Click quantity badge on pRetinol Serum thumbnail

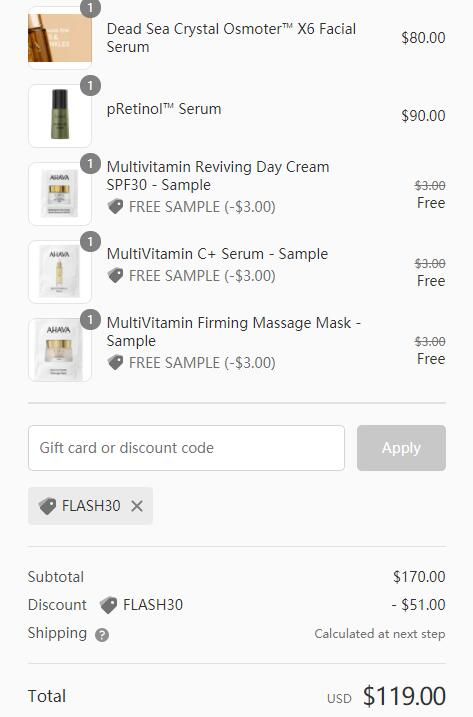click(91, 86)
